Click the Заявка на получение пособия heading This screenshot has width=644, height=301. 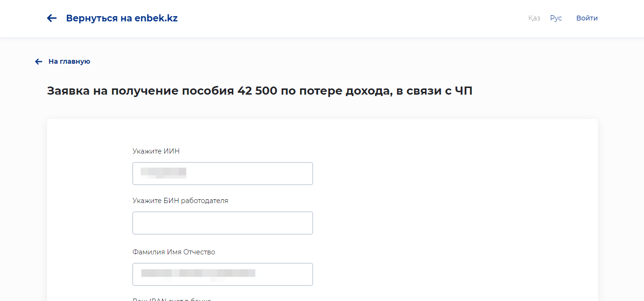[x=259, y=91]
